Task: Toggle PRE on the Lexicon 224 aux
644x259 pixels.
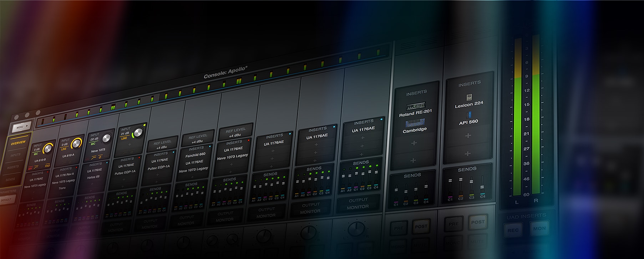Action: tap(453, 224)
